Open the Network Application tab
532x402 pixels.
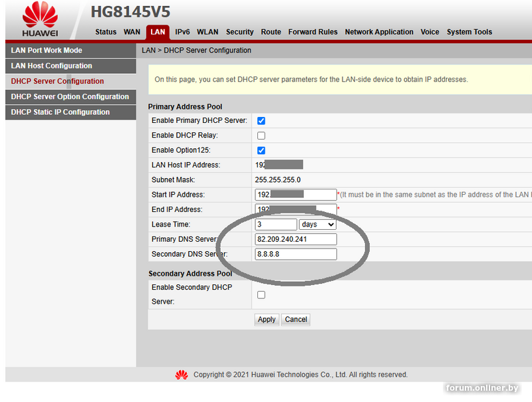[379, 32]
